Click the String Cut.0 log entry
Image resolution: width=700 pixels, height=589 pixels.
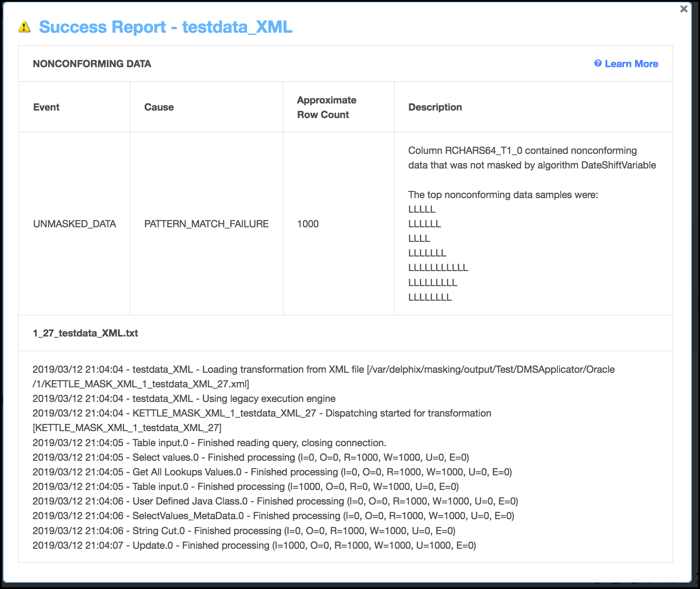point(244,531)
